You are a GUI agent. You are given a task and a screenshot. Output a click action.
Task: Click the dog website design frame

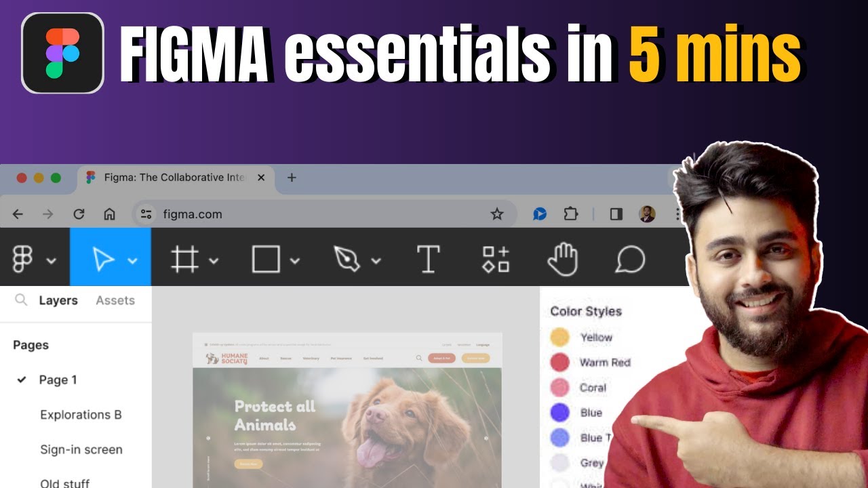pyautogui.click(x=347, y=410)
